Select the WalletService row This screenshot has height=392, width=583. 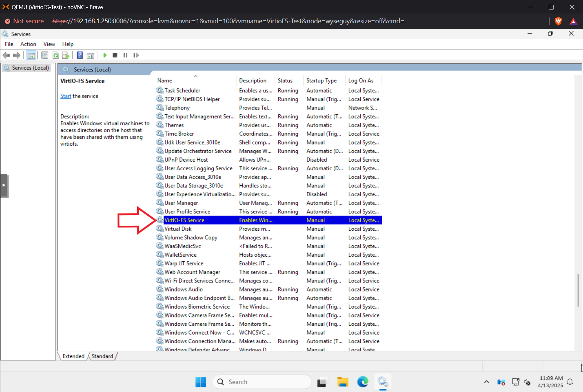pyautogui.click(x=269, y=255)
